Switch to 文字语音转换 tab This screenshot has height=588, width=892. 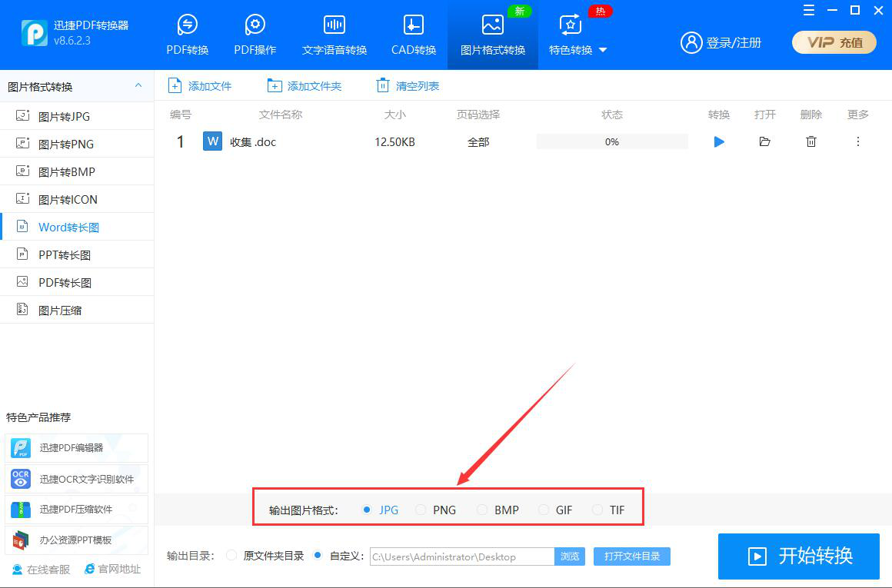pyautogui.click(x=334, y=35)
